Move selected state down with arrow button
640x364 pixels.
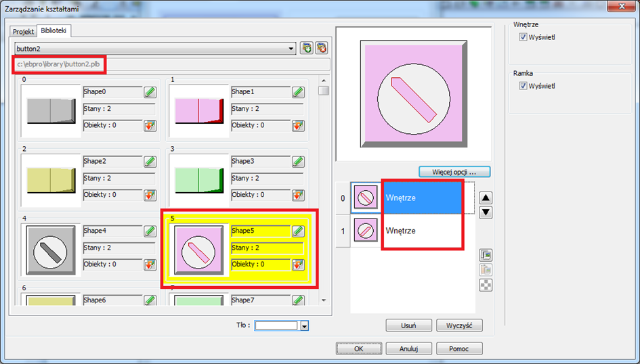(x=486, y=212)
